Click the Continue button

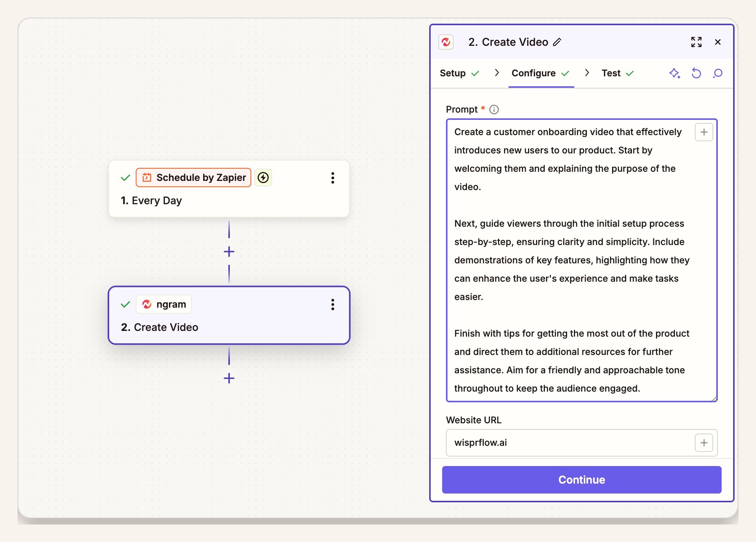[x=582, y=480]
